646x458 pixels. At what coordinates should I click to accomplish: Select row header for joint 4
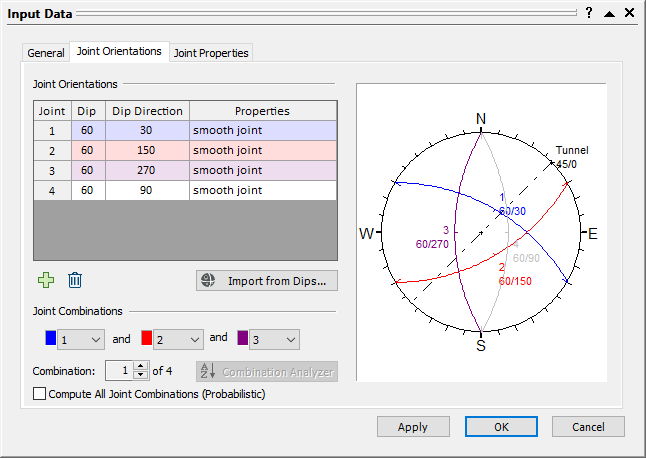[x=52, y=190]
